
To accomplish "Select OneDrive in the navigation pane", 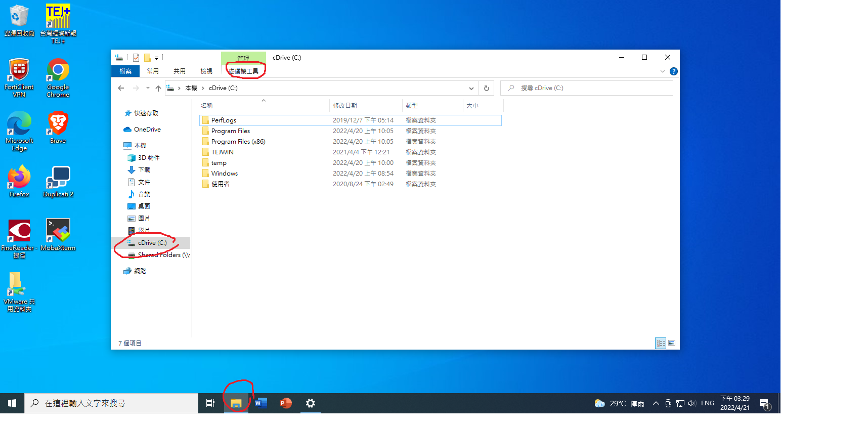I will coord(147,130).
